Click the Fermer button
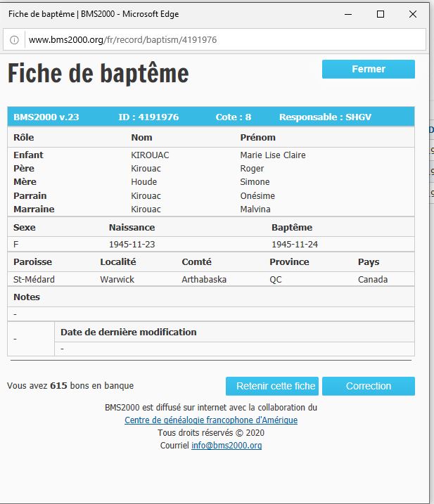 [x=369, y=69]
